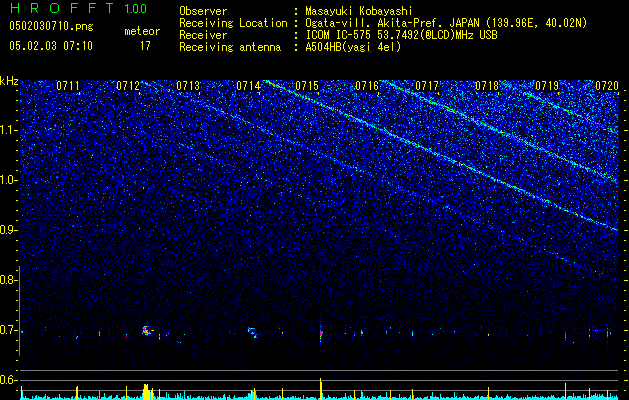Click the red meteor echo at 0715
The width and height of the screenshot is (629, 400).
point(321,333)
